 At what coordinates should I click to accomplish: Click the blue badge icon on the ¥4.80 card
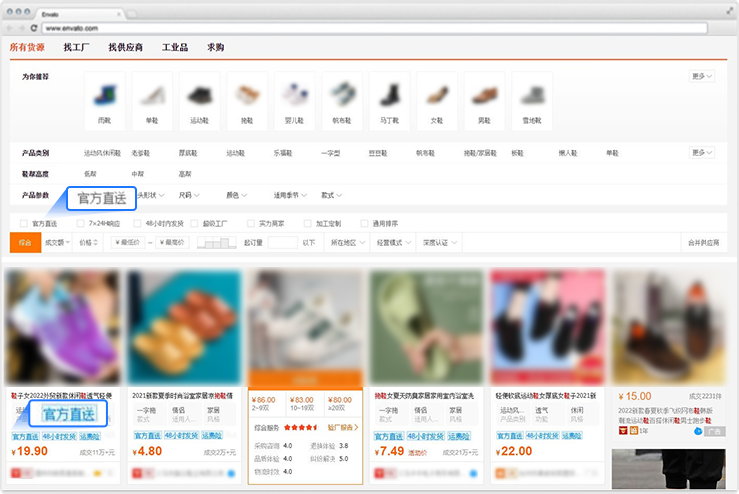pos(231,473)
